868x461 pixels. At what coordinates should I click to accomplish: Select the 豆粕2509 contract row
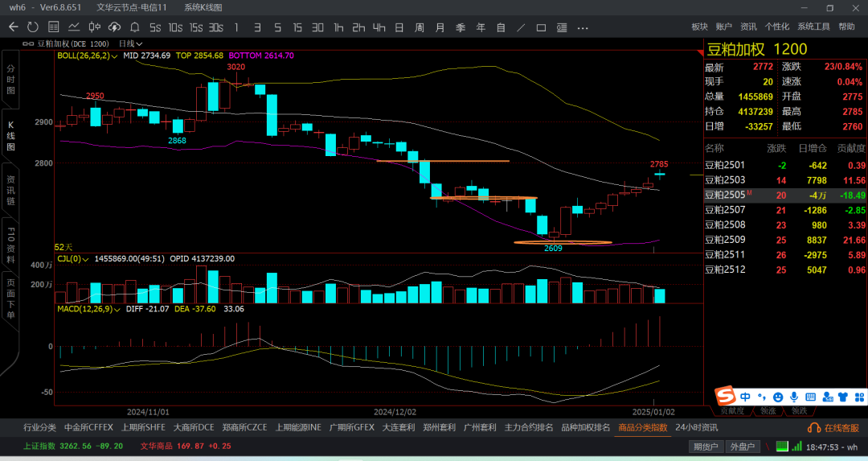[x=726, y=240]
